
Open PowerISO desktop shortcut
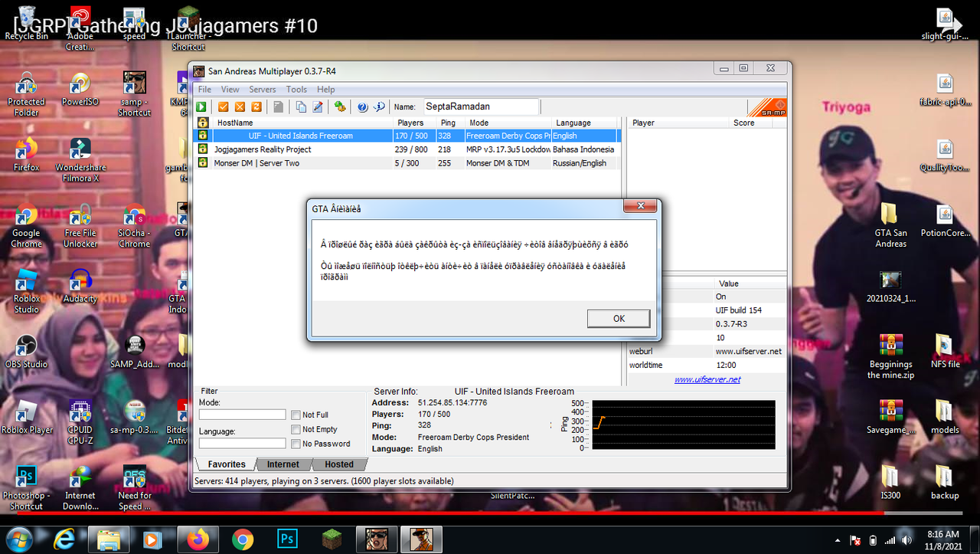pos(80,89)
